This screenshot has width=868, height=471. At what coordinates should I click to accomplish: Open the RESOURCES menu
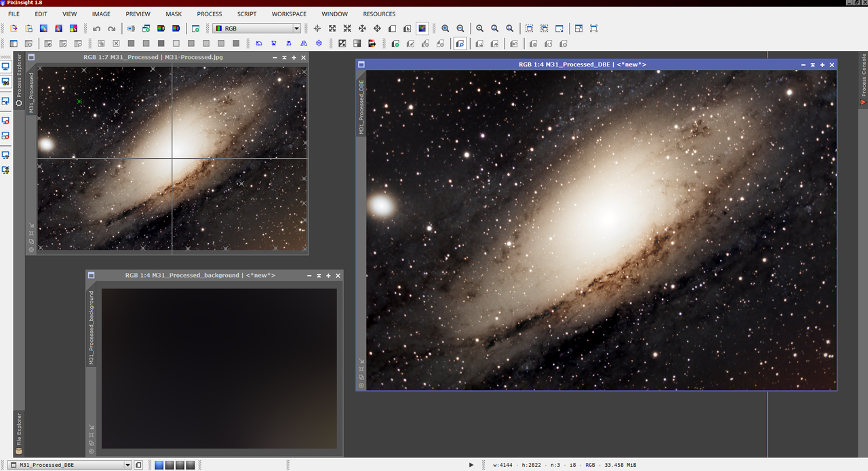click(379, 14)
